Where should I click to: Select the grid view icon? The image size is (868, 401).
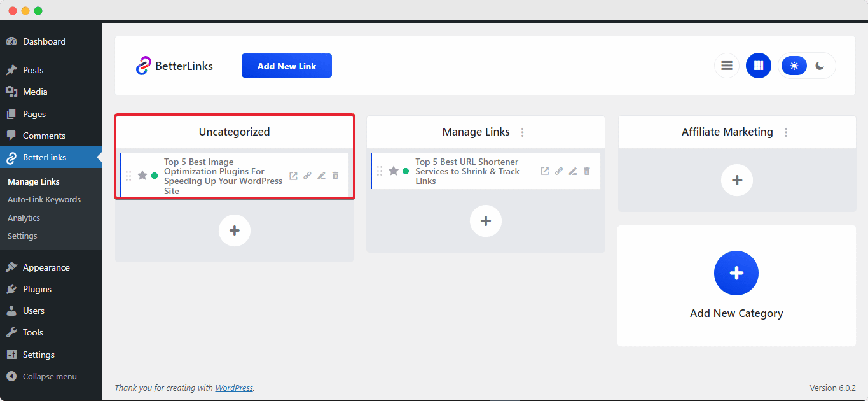[758, 65]
